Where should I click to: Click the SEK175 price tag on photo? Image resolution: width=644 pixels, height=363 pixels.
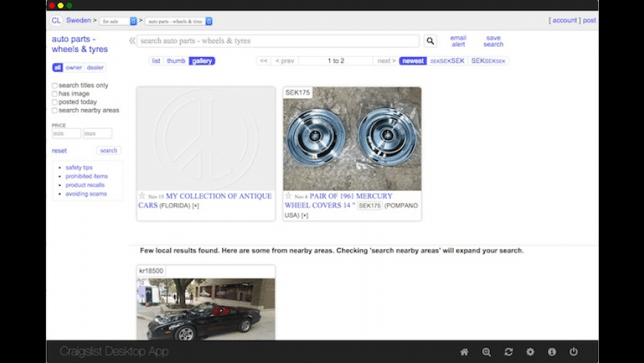(298, 93)
